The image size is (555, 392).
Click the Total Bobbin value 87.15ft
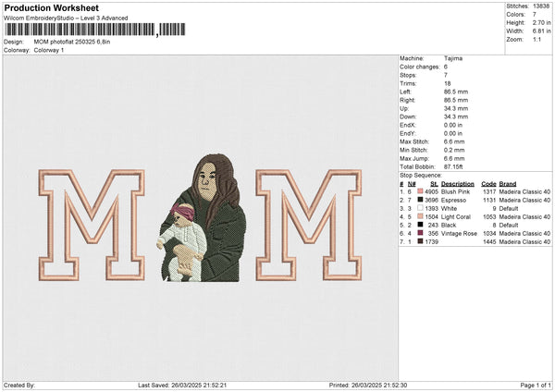point(453,166)
